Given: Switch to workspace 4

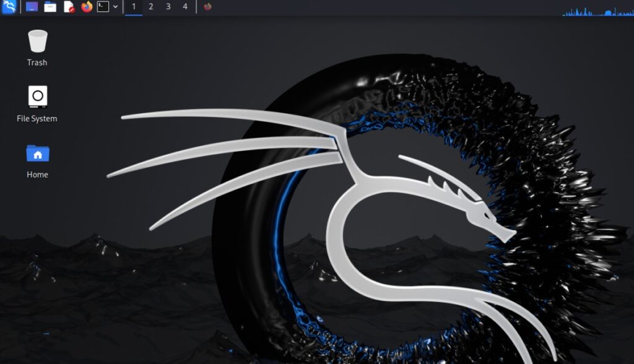Looking at the screenshot, I should pos(184,8).
